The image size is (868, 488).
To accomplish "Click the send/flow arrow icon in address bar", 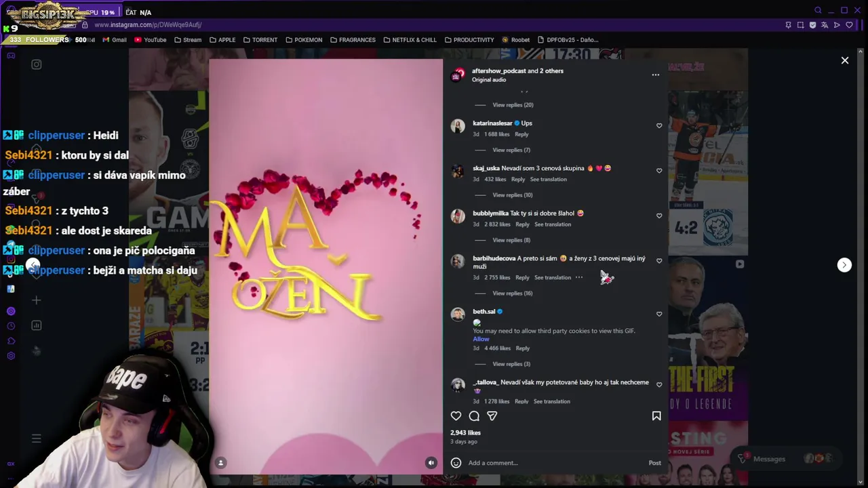I will tap(837, 25).
